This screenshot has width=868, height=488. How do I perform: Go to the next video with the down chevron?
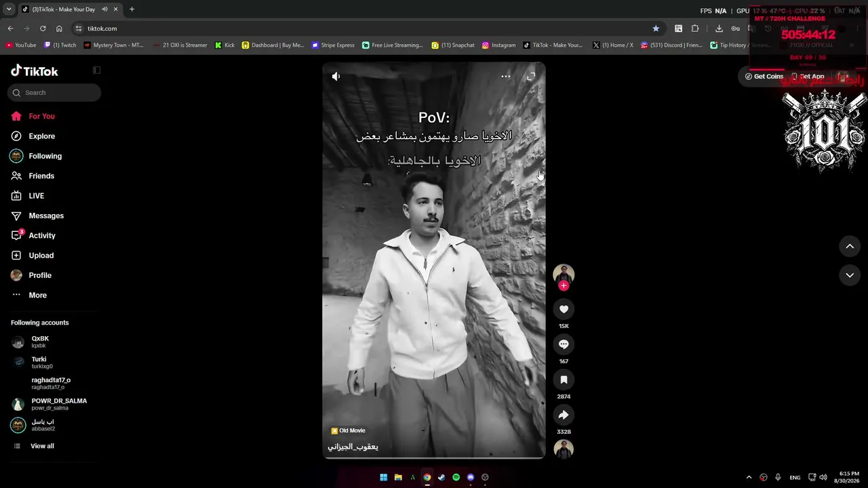(x=850, y=275)
